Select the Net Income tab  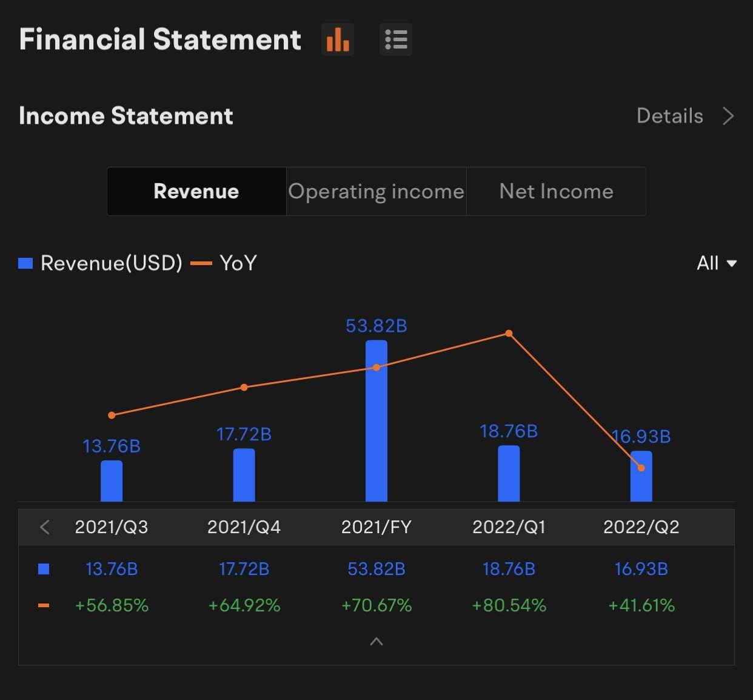click(x=556, y=192)
